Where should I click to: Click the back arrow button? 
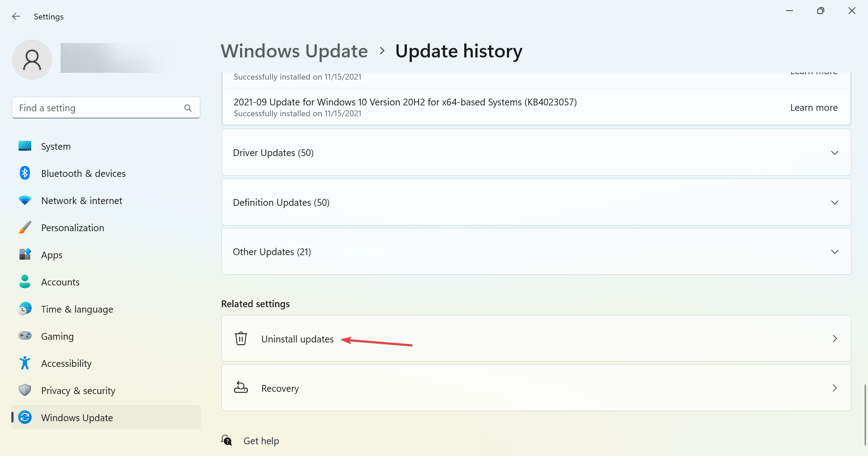point(16,17)
